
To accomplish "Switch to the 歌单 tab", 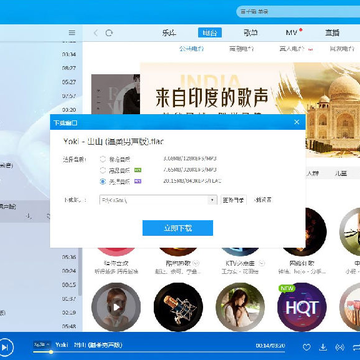I will tap(250, 33).
